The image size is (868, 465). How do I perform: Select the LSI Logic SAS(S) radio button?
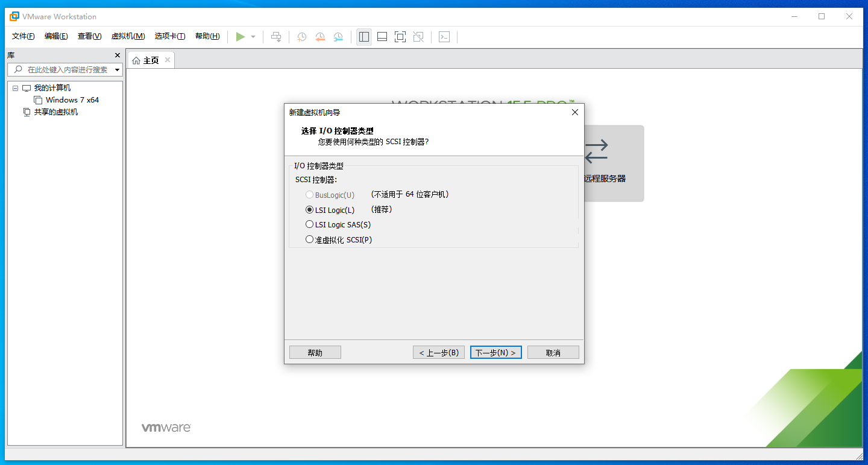point(309,224)
